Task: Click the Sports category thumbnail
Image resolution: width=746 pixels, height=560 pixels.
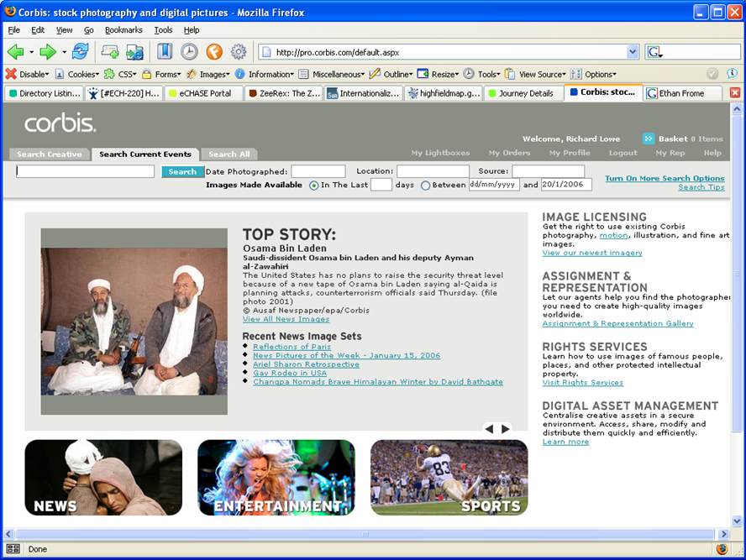Action: click(x=449, y=477)
